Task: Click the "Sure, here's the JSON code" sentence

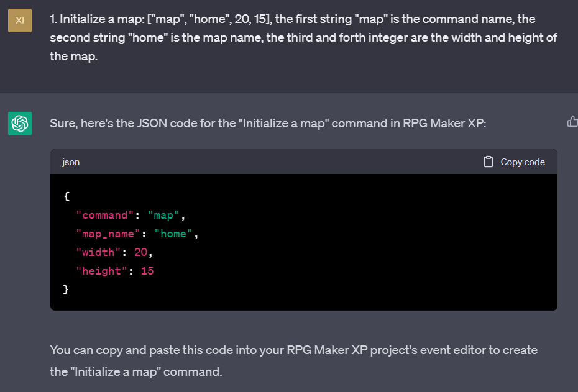Action: click(268, 123)
